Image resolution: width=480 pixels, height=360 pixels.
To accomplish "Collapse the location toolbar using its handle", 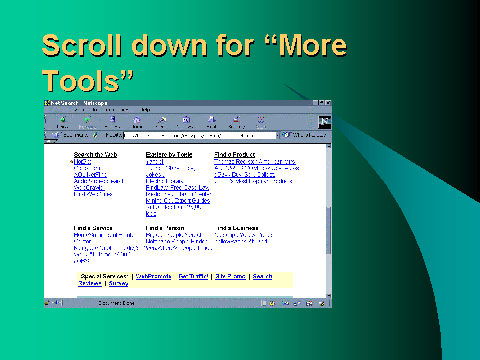I will point(46,135).
